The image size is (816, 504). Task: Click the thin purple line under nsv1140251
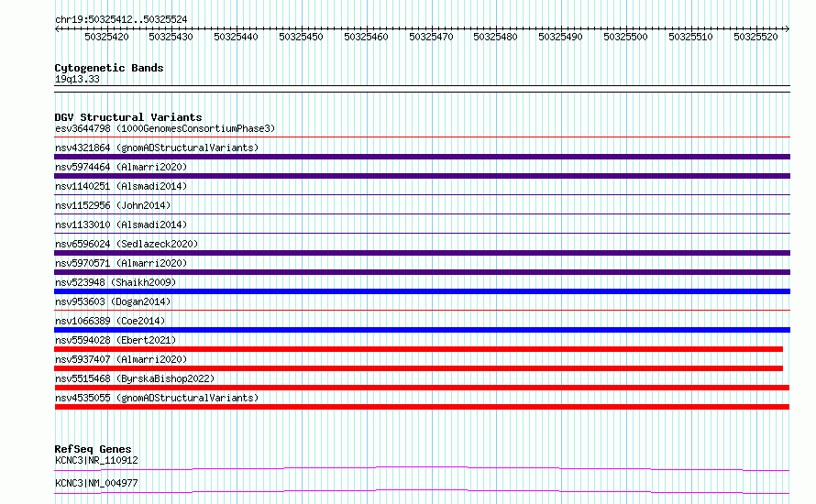(x=422, y=195)
